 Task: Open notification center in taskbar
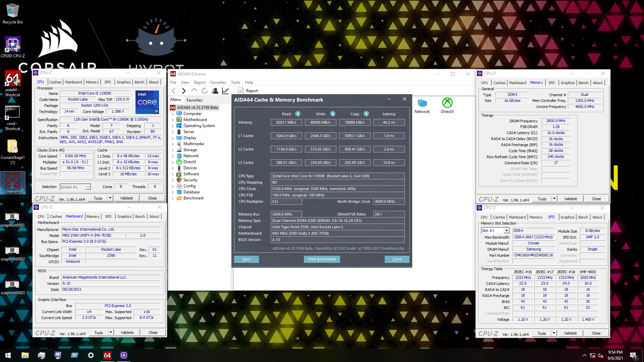(634, 355)
